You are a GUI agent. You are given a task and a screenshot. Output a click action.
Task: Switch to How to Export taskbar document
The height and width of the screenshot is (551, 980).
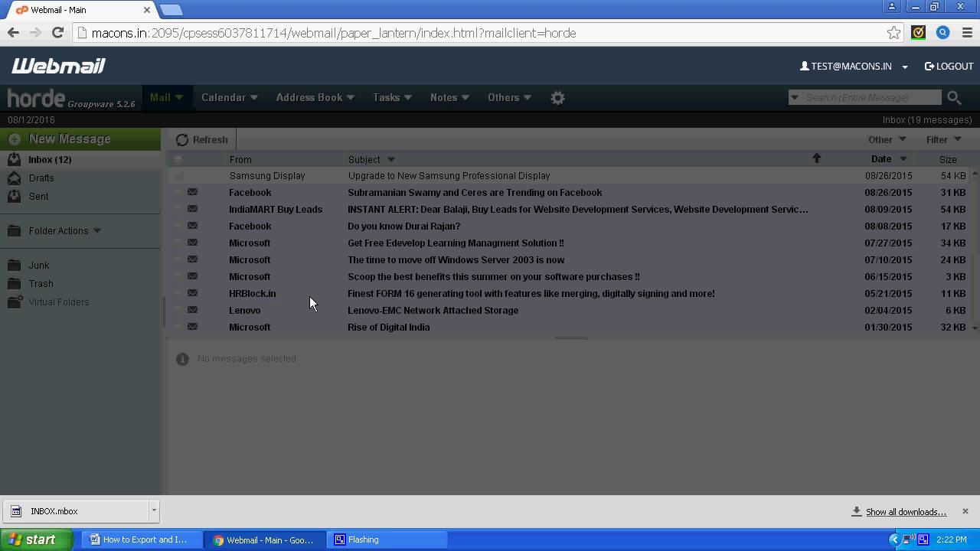143,540
